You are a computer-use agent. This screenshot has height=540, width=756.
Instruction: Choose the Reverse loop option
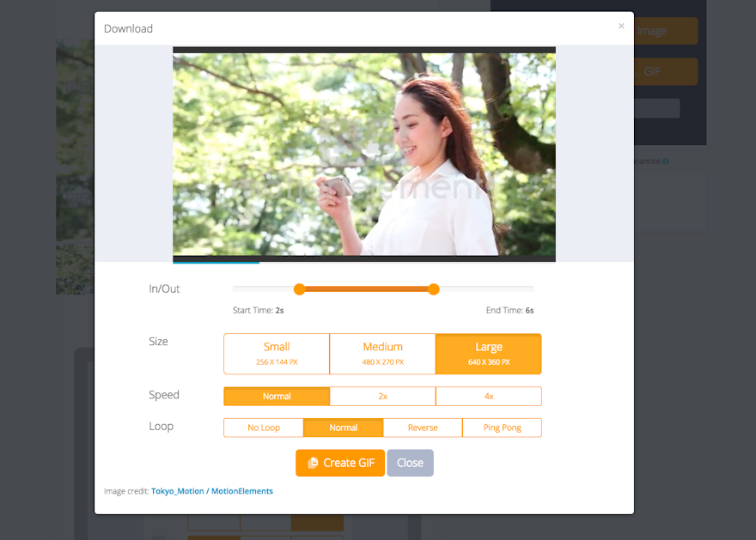coord(423,428)
